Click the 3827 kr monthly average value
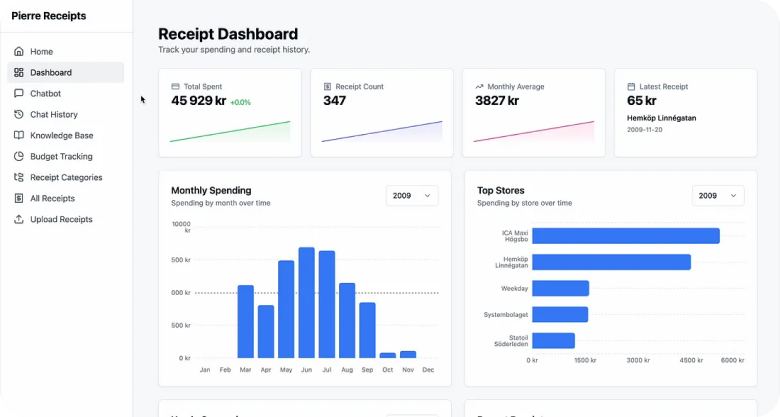780x417 pixels. pos(497,101)
